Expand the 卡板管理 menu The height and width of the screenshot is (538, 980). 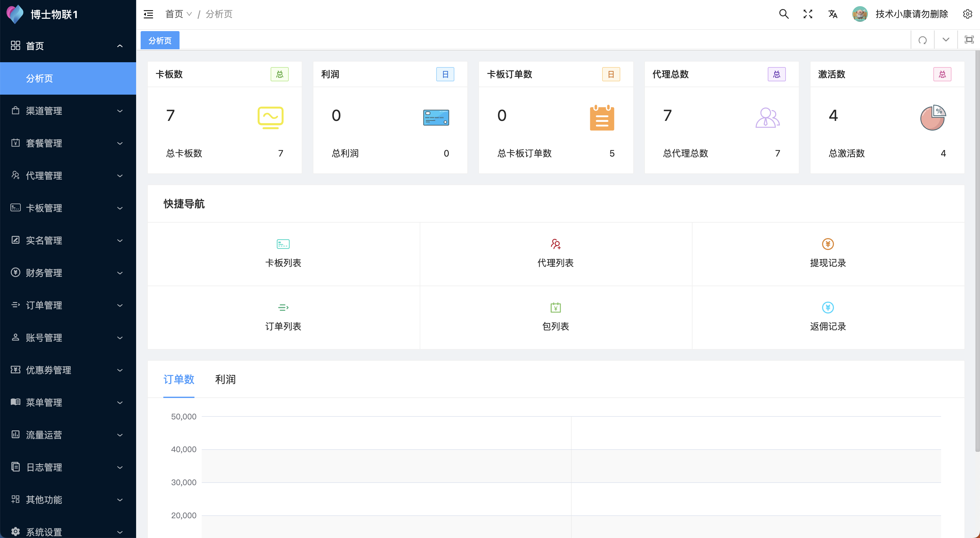[68, 208]
